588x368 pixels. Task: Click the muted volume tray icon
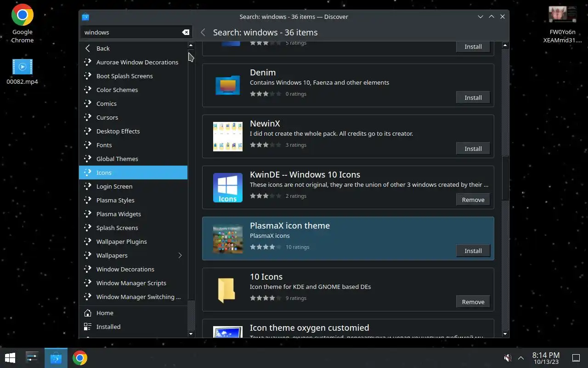[x=508, y=358]
